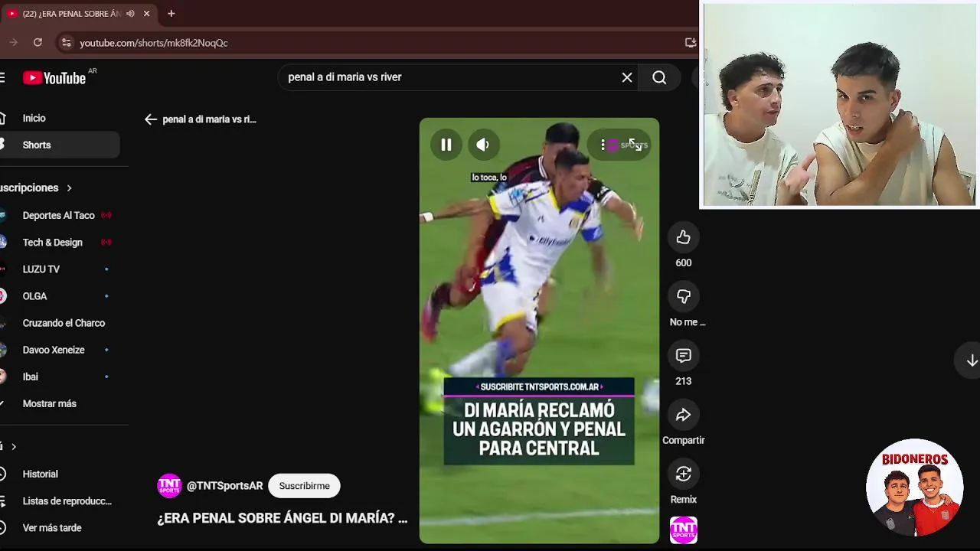Image resolution: width=980 pixels, height=551 pixels.
Task: Clear the search box text
Action: (627, 77)
